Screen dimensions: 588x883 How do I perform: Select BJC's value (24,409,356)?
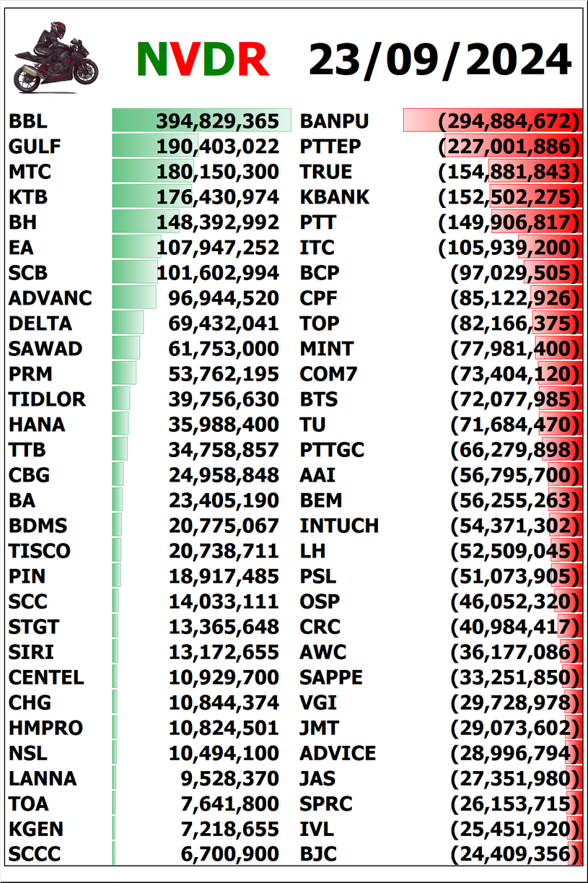click(x=514, y=854)
